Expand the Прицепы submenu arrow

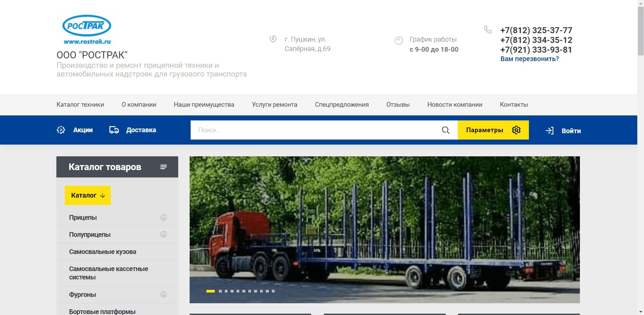[163, 217]
